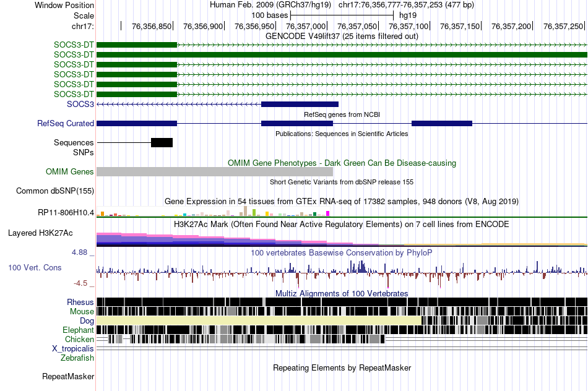The width and height of the screenshot is (588, 391).
Task: Click the 'SNPs' label
Action: click(x=84, y=153)
